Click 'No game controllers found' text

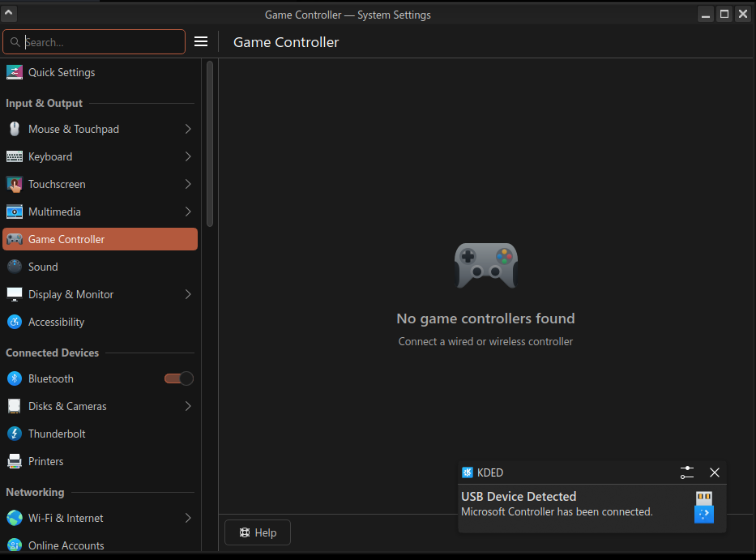pyautogui.click(x=485, y=318)
